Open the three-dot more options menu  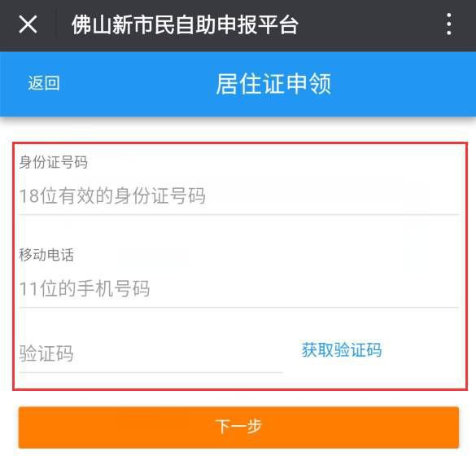448,24
